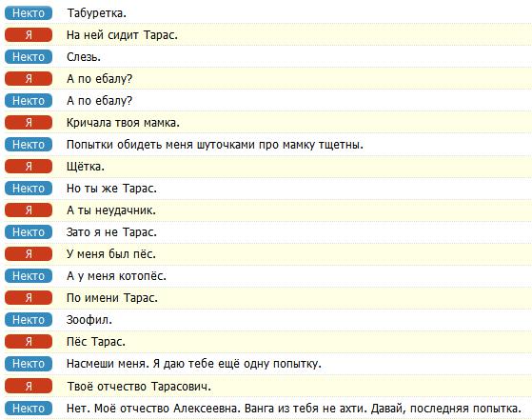Click the message 'У меня был пёс.'

point(111,254)
